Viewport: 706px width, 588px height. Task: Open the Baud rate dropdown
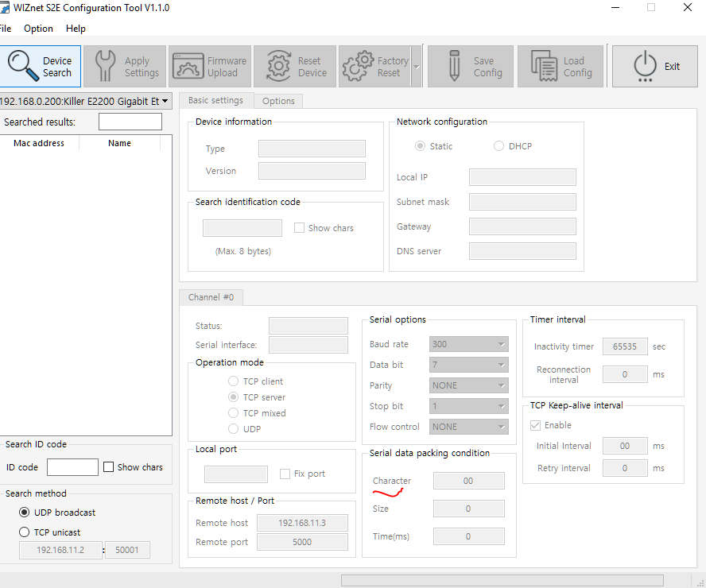469,344
